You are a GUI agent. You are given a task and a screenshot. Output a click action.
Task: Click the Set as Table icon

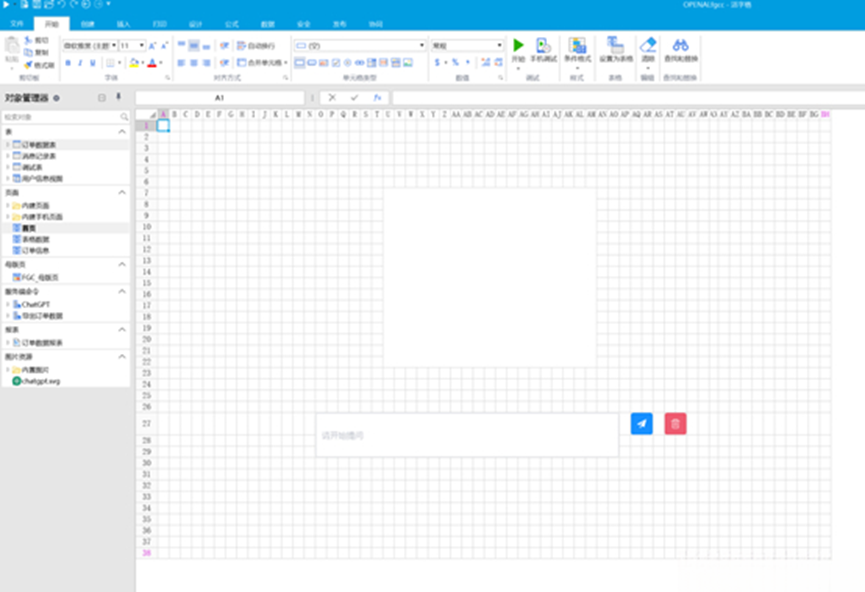tap(616, 50)
